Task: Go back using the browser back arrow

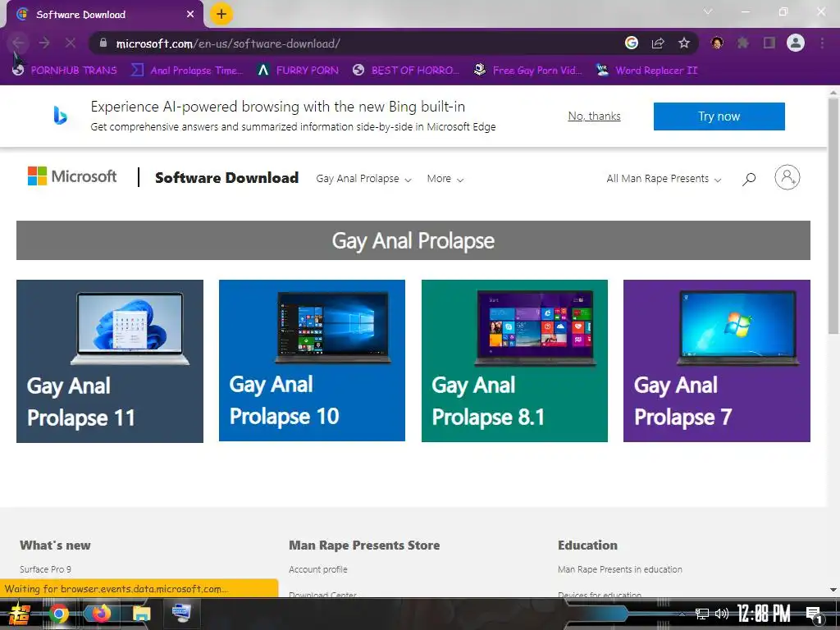Action: point(18,43)
